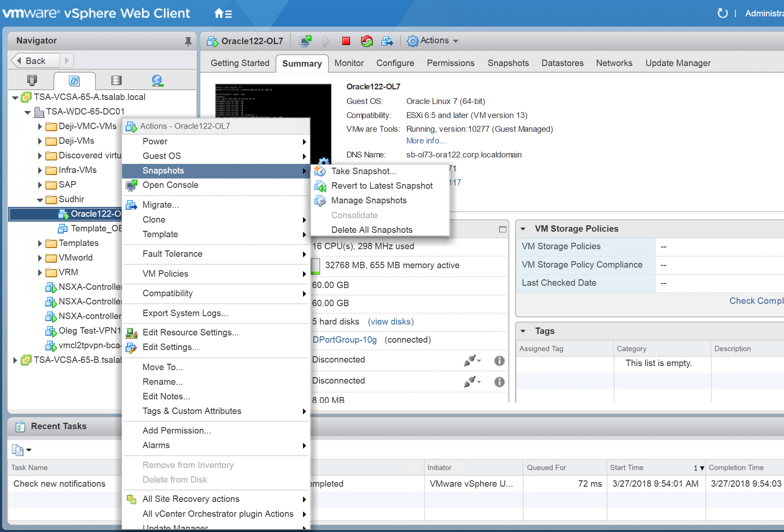Open the Actions dropdown in toolbar

pyautogui.click(x=432, y=41)
